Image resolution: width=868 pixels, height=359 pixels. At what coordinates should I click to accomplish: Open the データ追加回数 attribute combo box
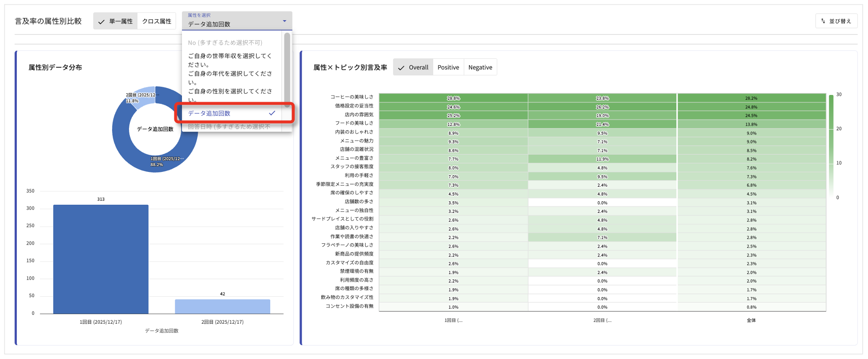pos(233,21)
